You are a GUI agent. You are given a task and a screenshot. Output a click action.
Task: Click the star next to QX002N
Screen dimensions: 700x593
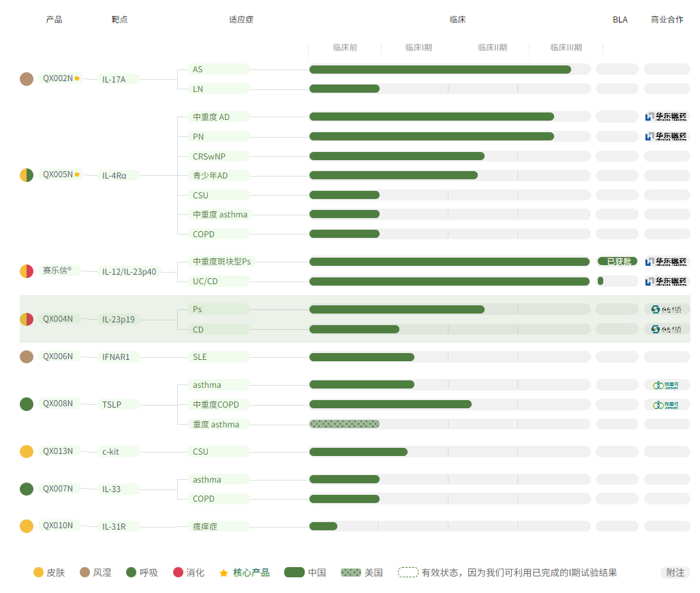pos(77,78)
